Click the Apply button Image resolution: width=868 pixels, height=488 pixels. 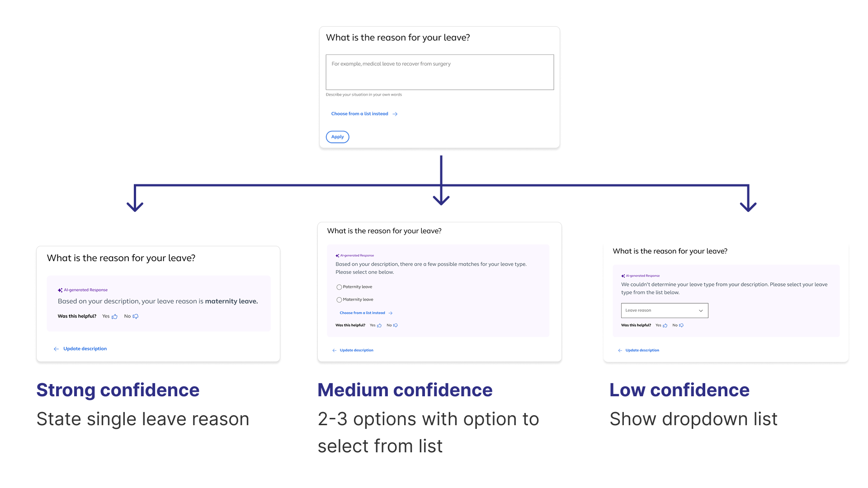click(x=337, y=137)
